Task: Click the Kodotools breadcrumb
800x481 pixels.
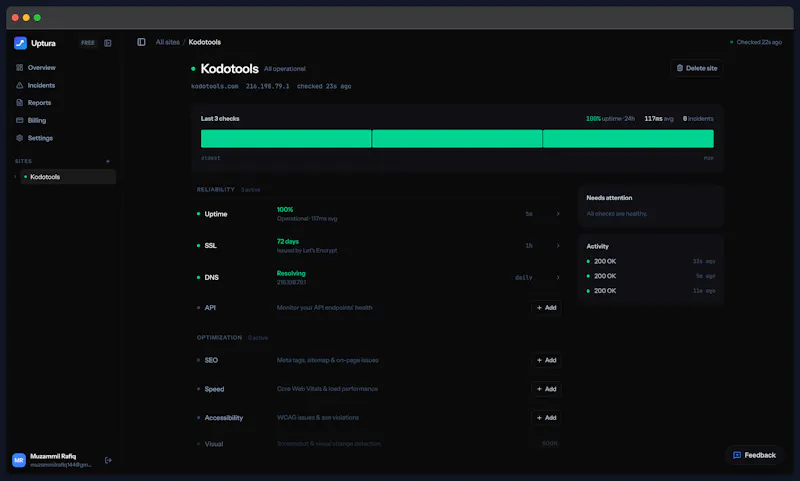Action: [x=205, y=42]
